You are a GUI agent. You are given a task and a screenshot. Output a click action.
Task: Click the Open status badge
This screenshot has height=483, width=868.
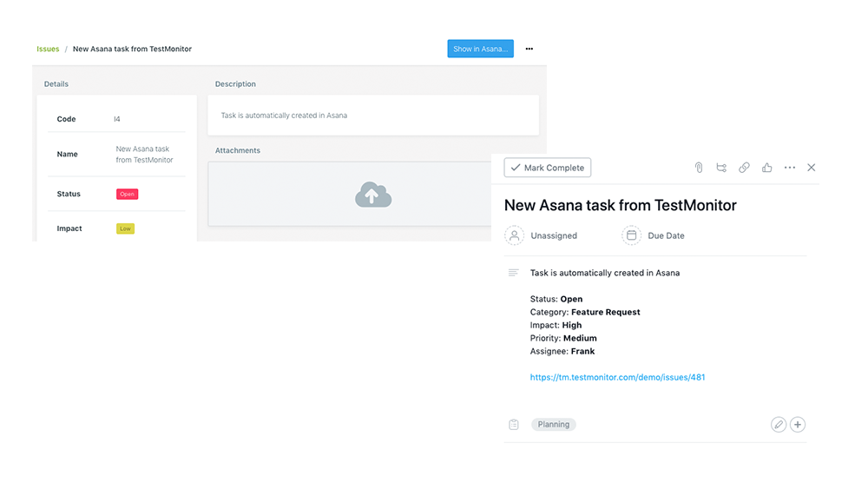(x=127, y=194)
